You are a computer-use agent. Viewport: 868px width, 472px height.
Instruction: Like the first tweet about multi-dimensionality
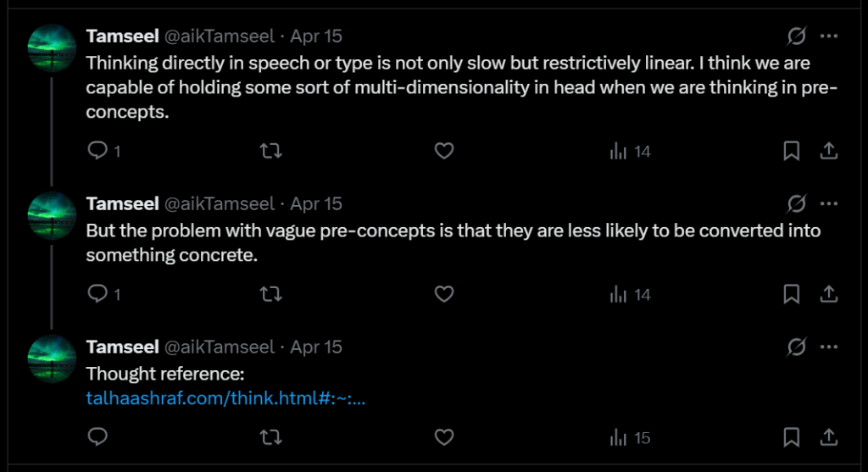[x=444, y=151]
